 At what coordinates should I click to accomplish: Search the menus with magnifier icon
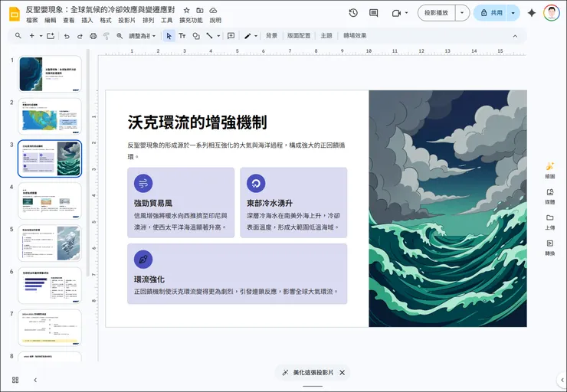click(18, 36)
